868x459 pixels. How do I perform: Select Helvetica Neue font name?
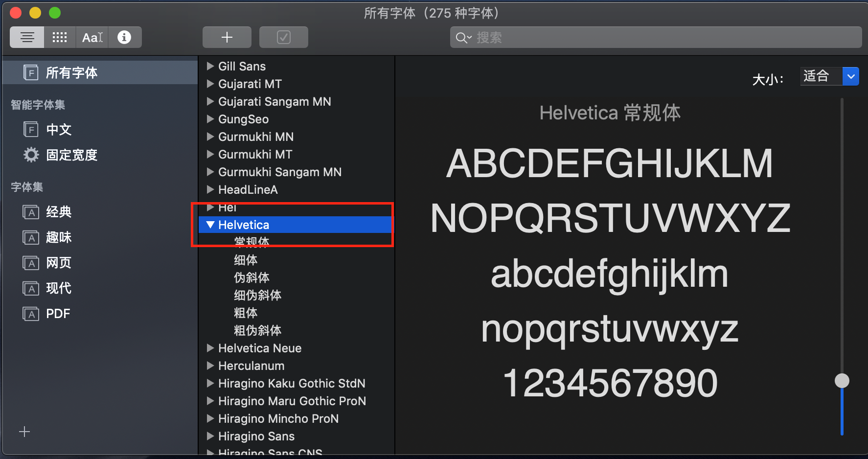260,348
